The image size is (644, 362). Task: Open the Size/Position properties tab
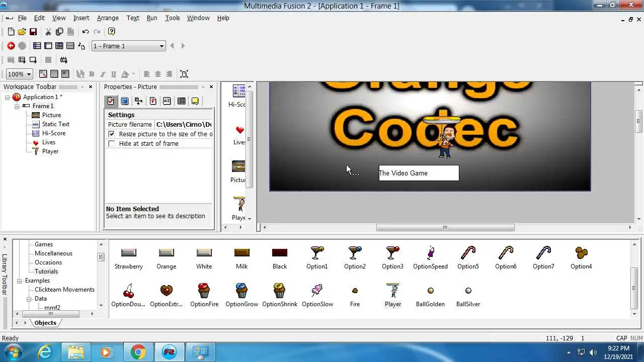[139, 101]
